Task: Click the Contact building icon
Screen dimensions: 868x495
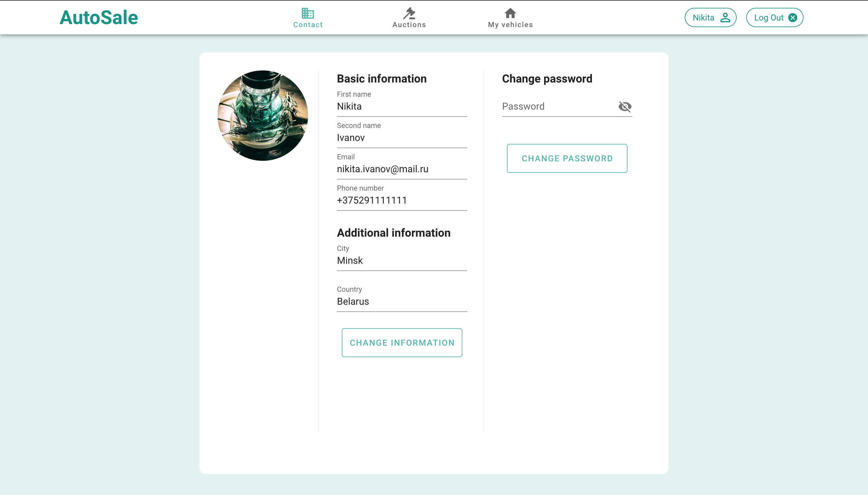Action: pos(308,13)
